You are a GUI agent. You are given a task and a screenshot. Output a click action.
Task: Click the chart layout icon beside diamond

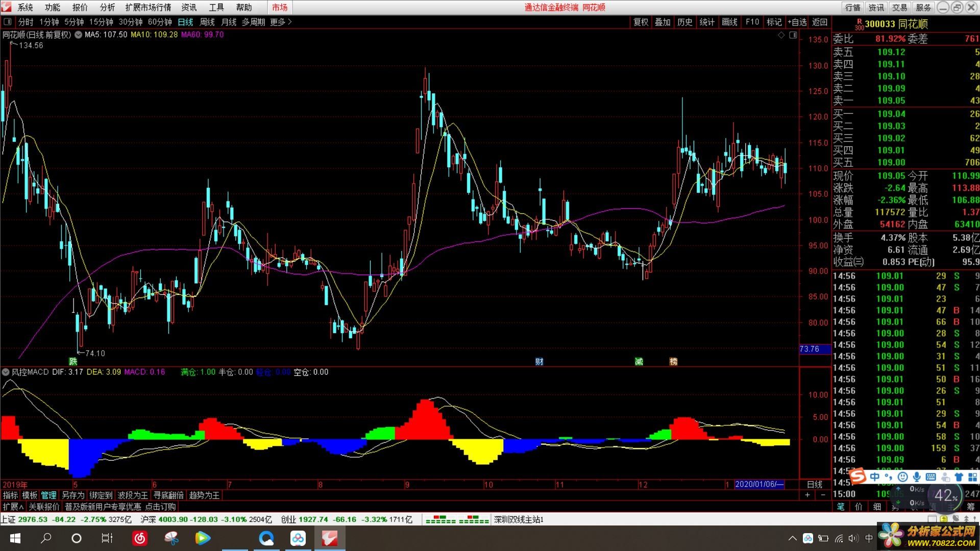(x=793, y=35)
